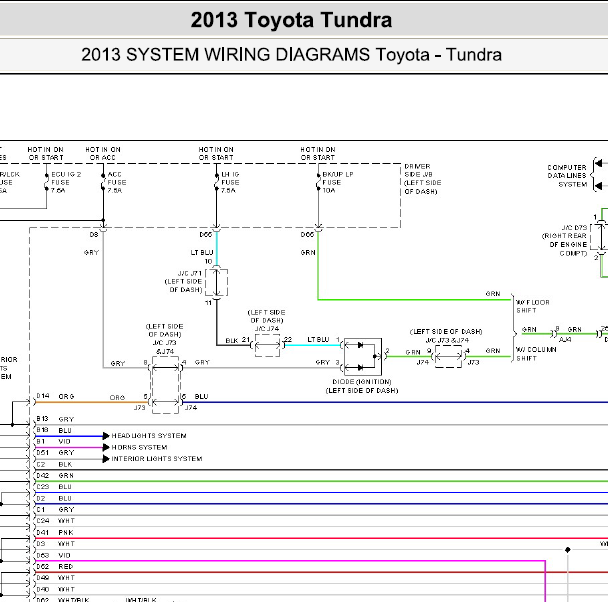608x602 pixels.
Task: Click the 'D49 WHT' pin label
Action: click(x=55, y=578)
